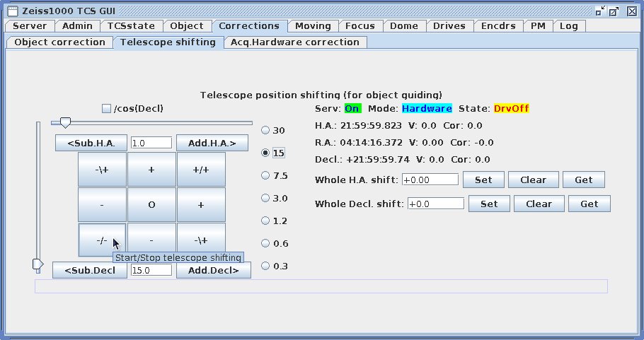This screenshot has height=340, width=644.
Task: Select the 1.2 step radio button
Action: 266,221
